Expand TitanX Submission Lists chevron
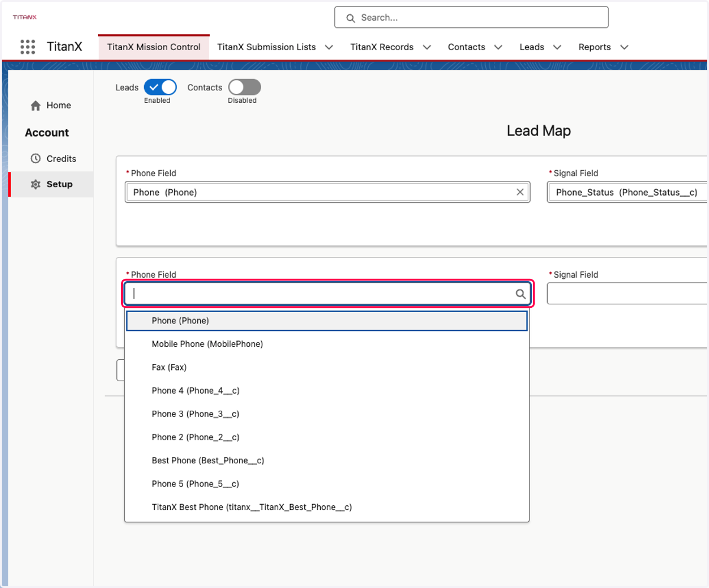 click(329, 47)
